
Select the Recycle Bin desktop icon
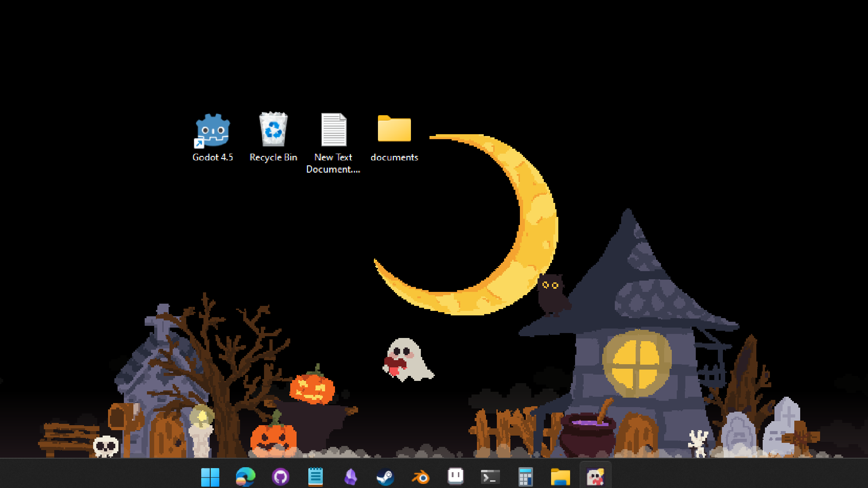click(273, 129)
